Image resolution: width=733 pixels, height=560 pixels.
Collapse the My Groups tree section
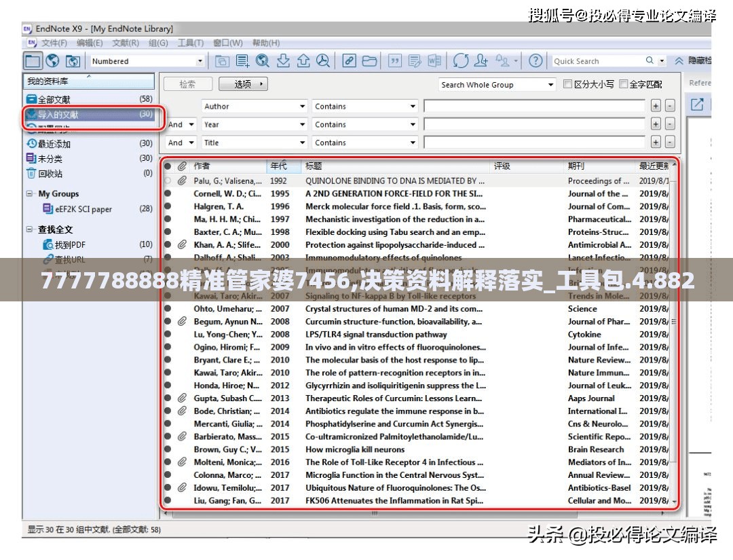click(29, 193)
